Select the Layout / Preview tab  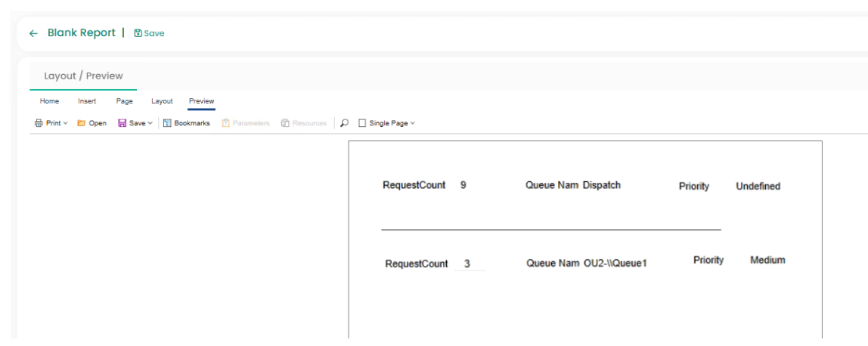[83, 76]
